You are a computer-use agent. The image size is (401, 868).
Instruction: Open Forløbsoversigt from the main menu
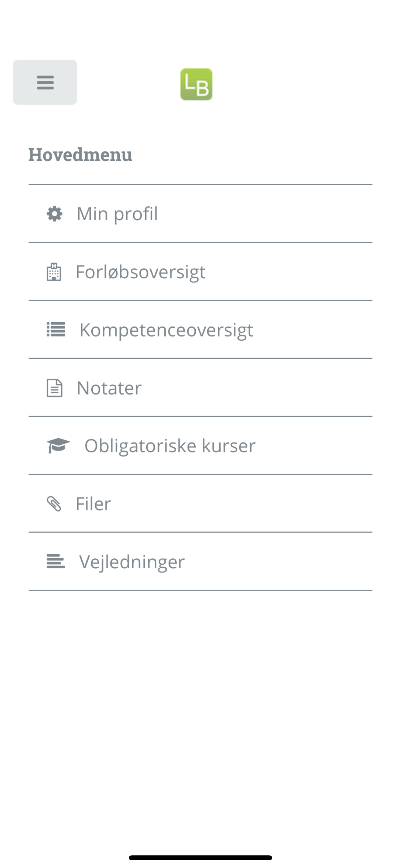(x=140, y=272)
